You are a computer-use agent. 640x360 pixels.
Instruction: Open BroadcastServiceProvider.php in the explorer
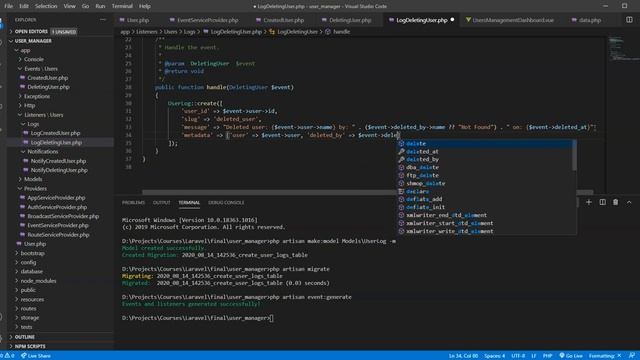(x=63, y=216)
